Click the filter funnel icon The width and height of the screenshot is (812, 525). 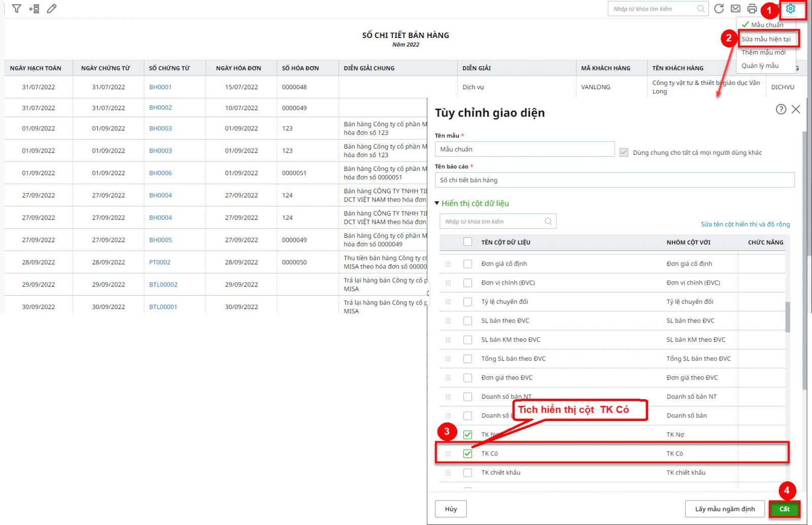(16, 9)
